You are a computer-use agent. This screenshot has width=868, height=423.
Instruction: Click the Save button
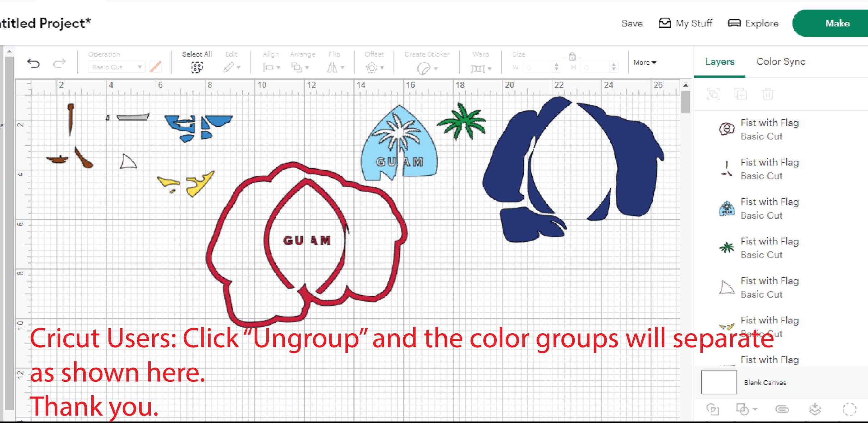coord(632,23)
